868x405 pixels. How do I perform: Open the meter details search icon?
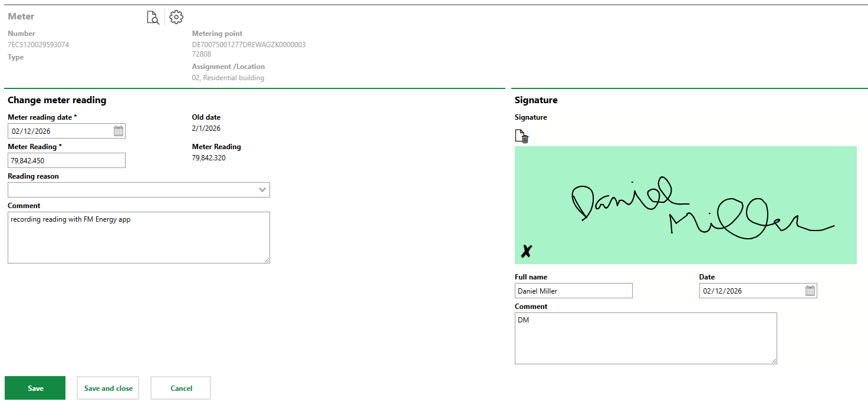coord(153,18)
